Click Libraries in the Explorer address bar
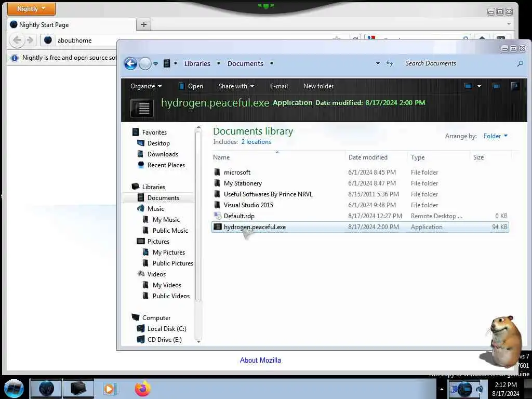The height and width of the screenshot is (399, 532). pyautogui.click(x=197, y=63)
